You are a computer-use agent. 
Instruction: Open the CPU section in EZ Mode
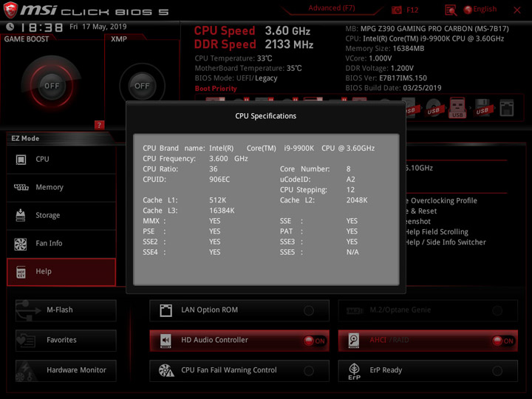(61, 160)
